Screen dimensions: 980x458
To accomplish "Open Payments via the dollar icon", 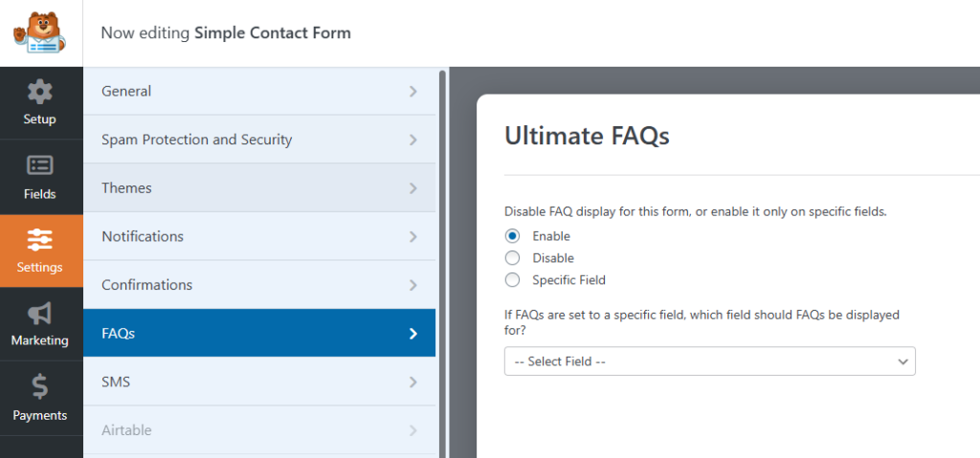I will (39, 387).
